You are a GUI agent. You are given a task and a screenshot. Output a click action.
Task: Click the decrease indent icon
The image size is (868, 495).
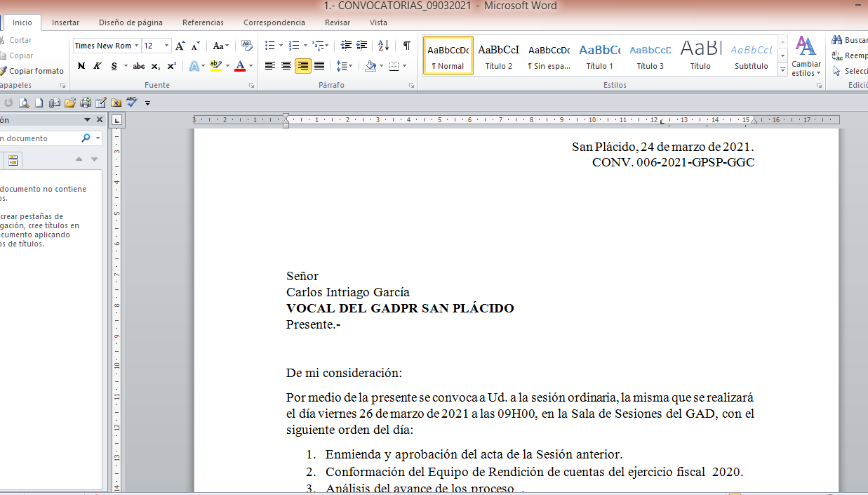pyautogui.click(x=346, y=46)
